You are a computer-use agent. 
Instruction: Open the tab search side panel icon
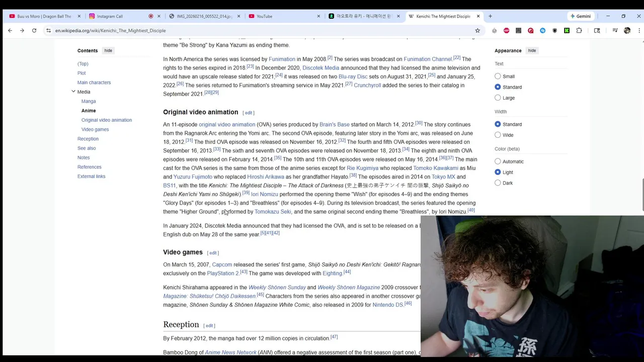[597, 31]
